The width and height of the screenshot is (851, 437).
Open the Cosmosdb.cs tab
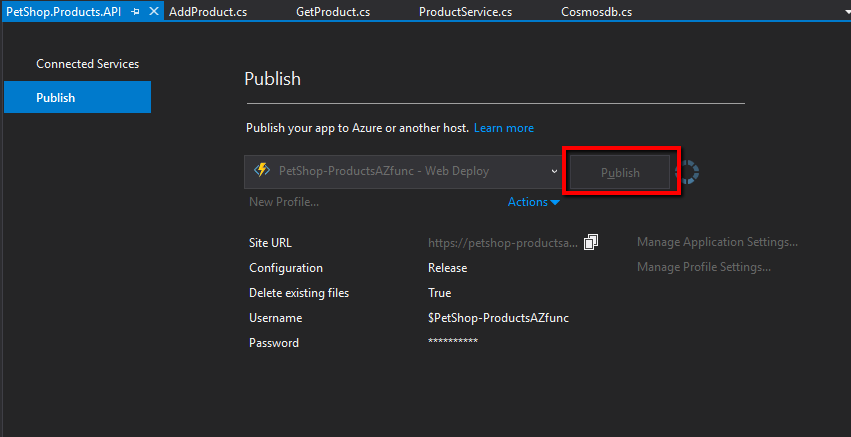(596, 12)
